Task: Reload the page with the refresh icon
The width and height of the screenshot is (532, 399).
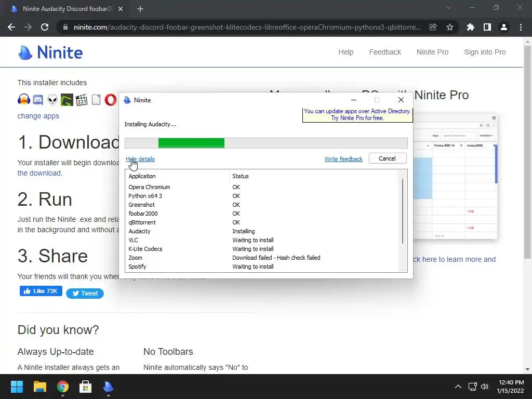Action: point(45,27)
